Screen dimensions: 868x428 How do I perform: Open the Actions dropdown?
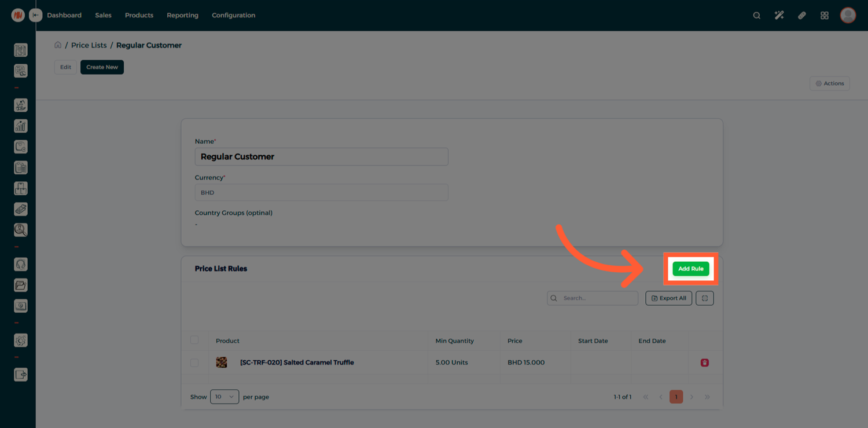[829, 83]
